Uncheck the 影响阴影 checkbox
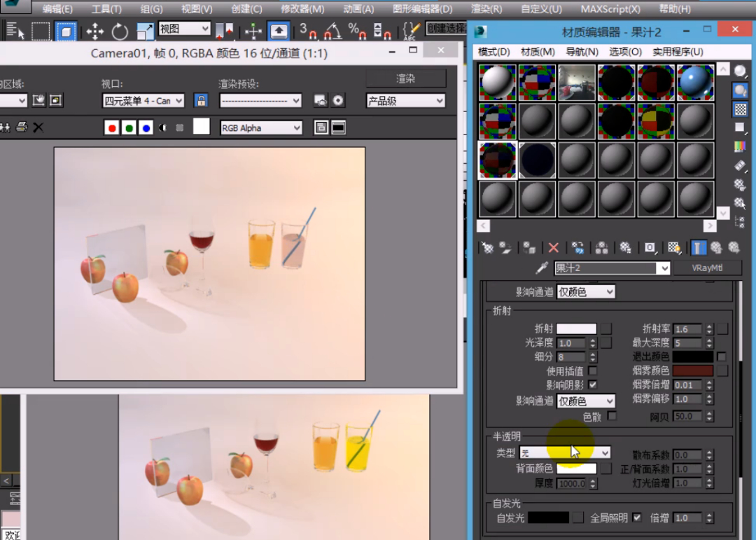756x540 pixels. point(593,385)
